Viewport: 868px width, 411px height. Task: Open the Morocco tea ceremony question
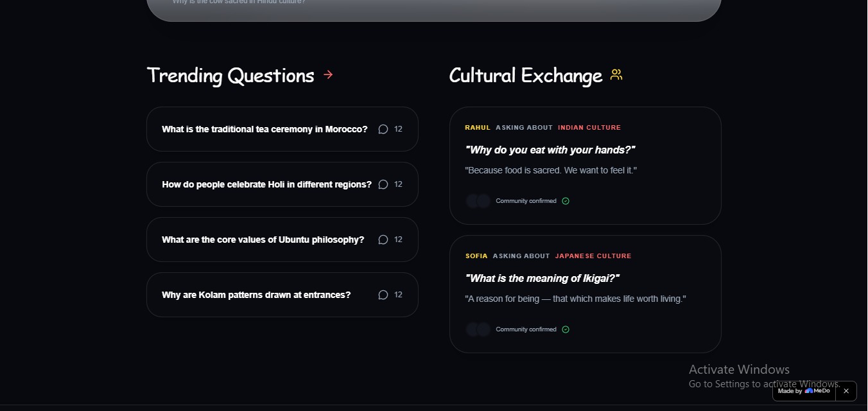(x=265, y=129)
